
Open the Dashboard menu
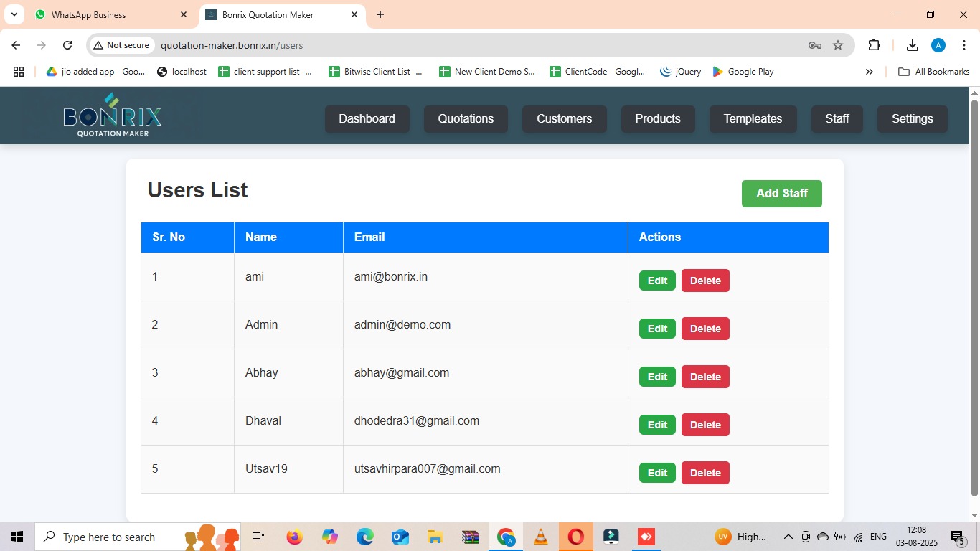(x=367, y=119)
